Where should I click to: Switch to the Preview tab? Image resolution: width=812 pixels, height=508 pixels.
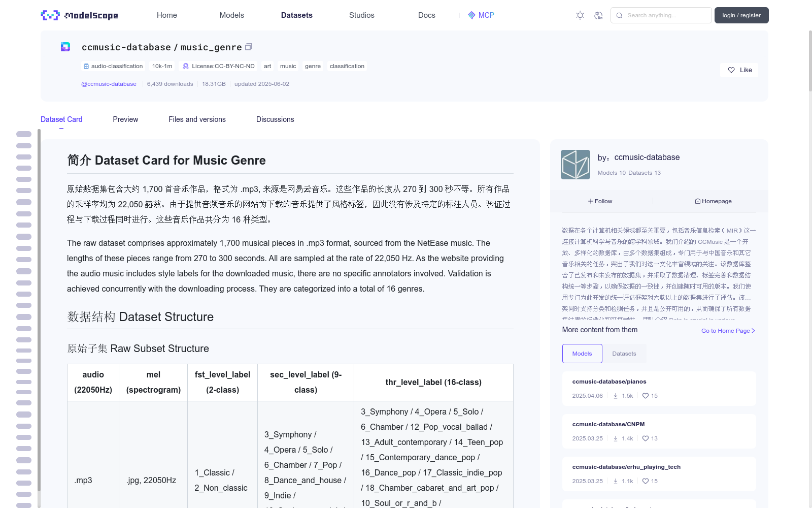coord(125,119)
